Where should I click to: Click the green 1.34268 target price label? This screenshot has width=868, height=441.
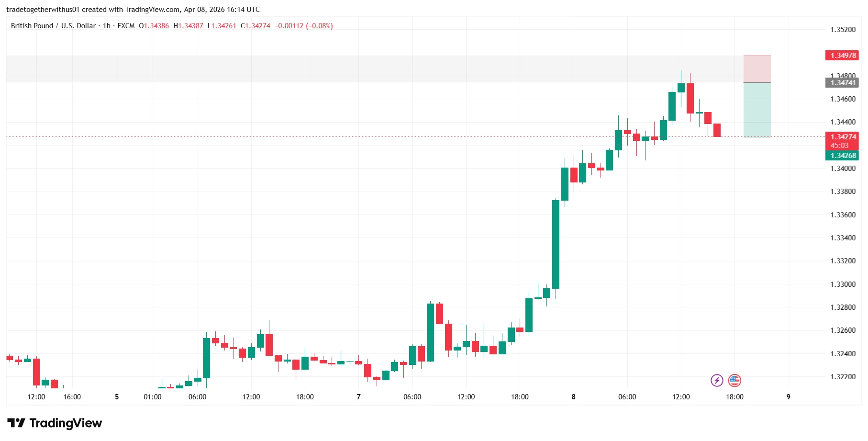(842, 156)
